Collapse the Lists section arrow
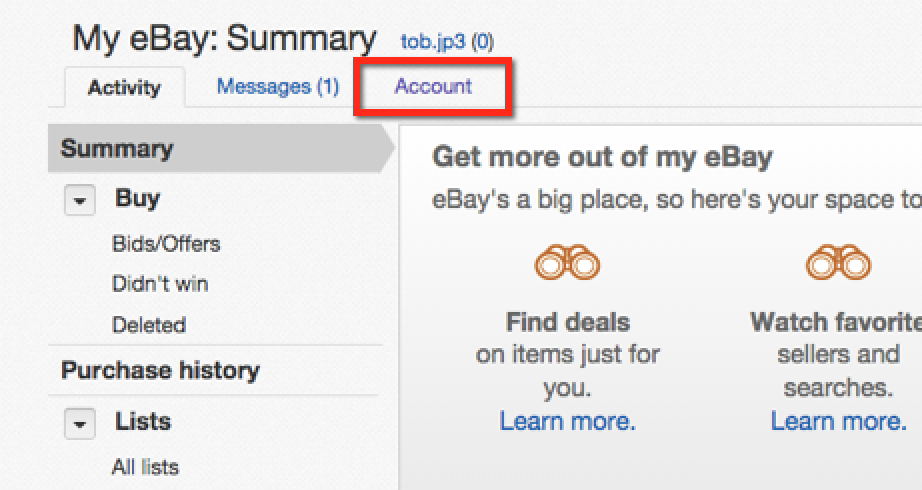Image resolution: width=922 pixels, height=490 pixels. point(80,423)
